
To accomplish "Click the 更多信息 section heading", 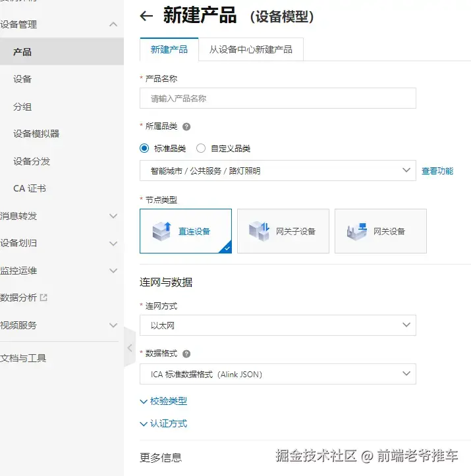I will click(161, 458).
